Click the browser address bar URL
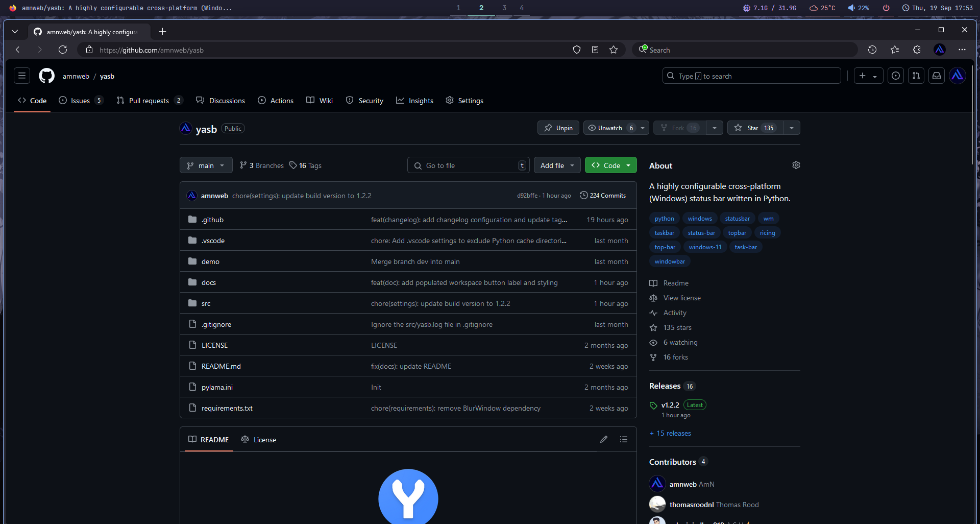This screenshot has height=524, width=980. [x=152, y=50]
